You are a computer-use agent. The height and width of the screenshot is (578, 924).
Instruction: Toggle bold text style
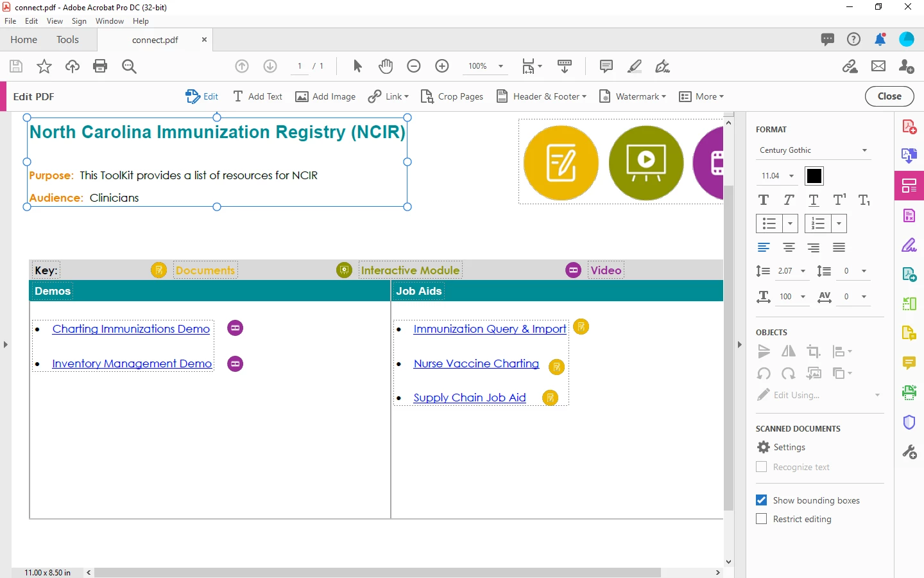(764, 200)
